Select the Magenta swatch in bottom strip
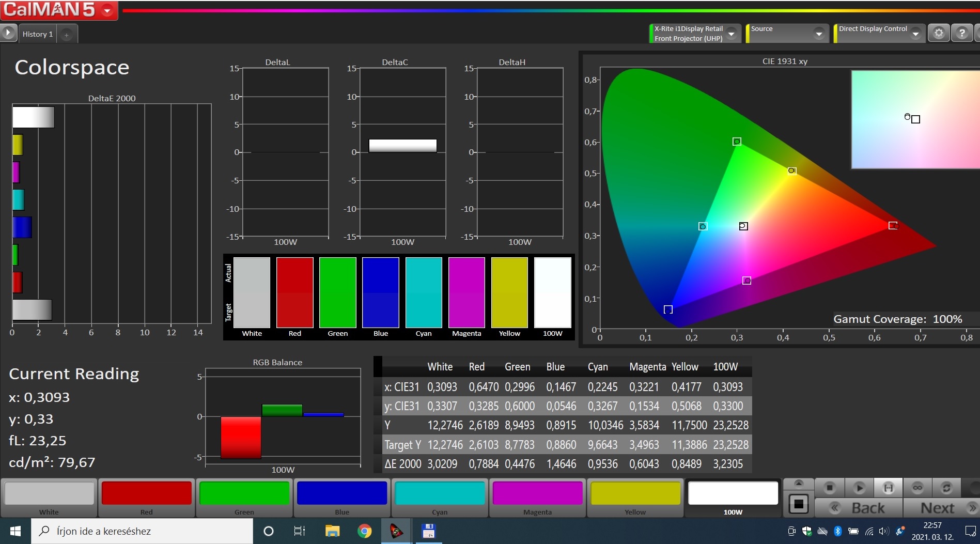The width and height of the screenshot is (980, 544). [537, 497]
